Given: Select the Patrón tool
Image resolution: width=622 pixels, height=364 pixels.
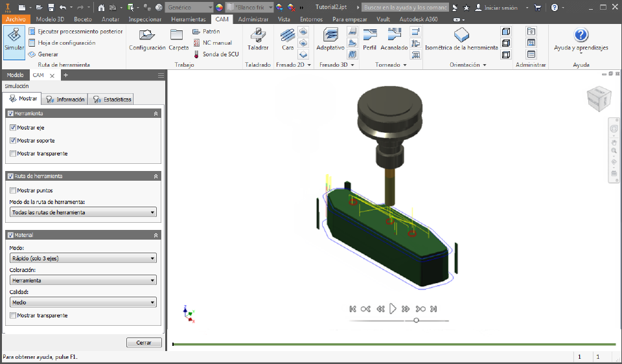Looking at the screenshot, I should pyautogui.click(x=206, y=31).
